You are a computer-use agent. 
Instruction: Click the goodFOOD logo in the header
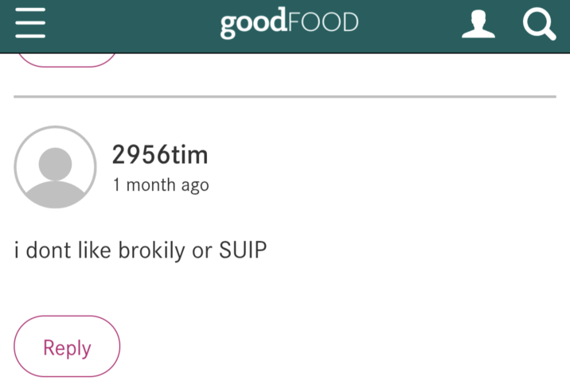[289, 23]
